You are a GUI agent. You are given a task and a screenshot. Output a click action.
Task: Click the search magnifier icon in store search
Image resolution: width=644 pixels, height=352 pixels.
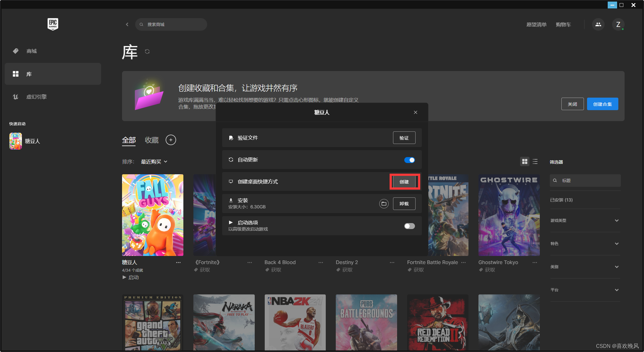141,24
